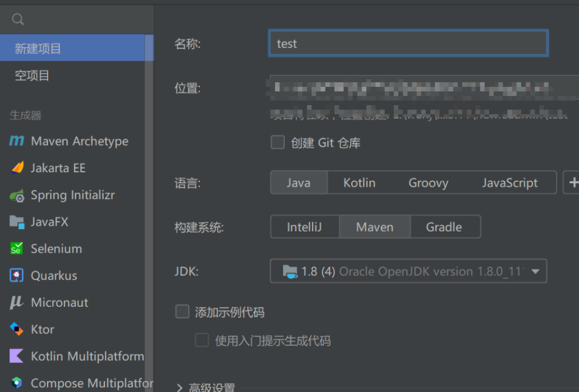
Task: Tick the 添加示例代码 checkbox
Action: 182,312
